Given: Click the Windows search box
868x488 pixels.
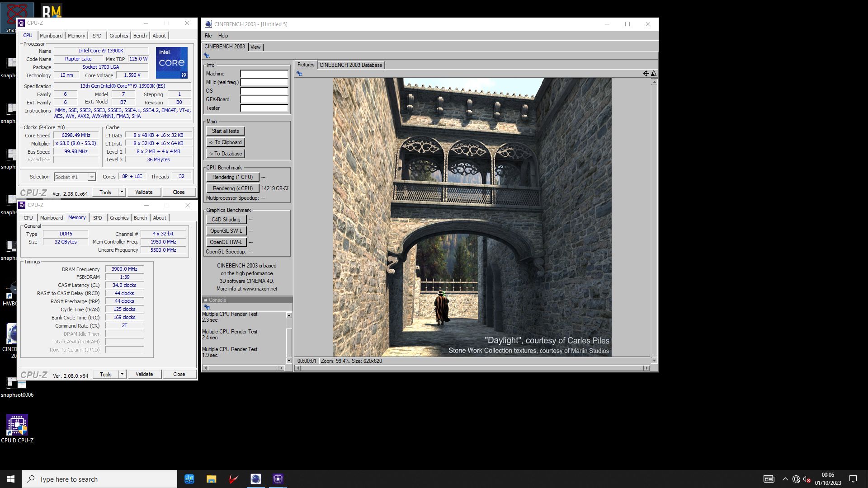Looking at the screenshot, I should pyautogui.click(x=99, y=479).
